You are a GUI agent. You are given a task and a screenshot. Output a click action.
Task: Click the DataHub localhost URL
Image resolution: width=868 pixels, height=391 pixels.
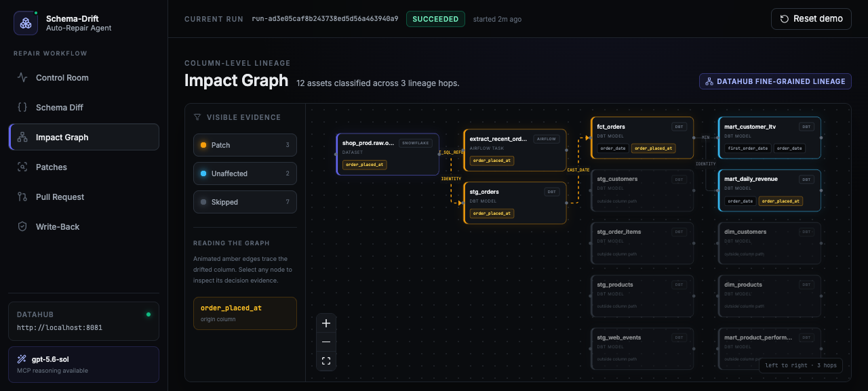(60, 327)
